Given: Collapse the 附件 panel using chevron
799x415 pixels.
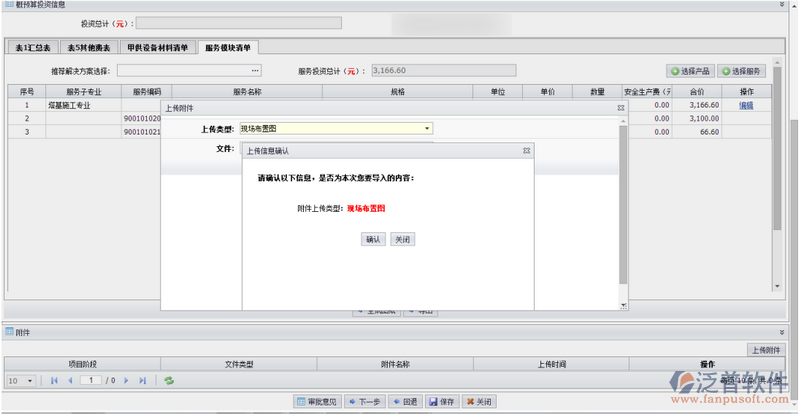Looking at the screenshot, I should coord(782,331).
